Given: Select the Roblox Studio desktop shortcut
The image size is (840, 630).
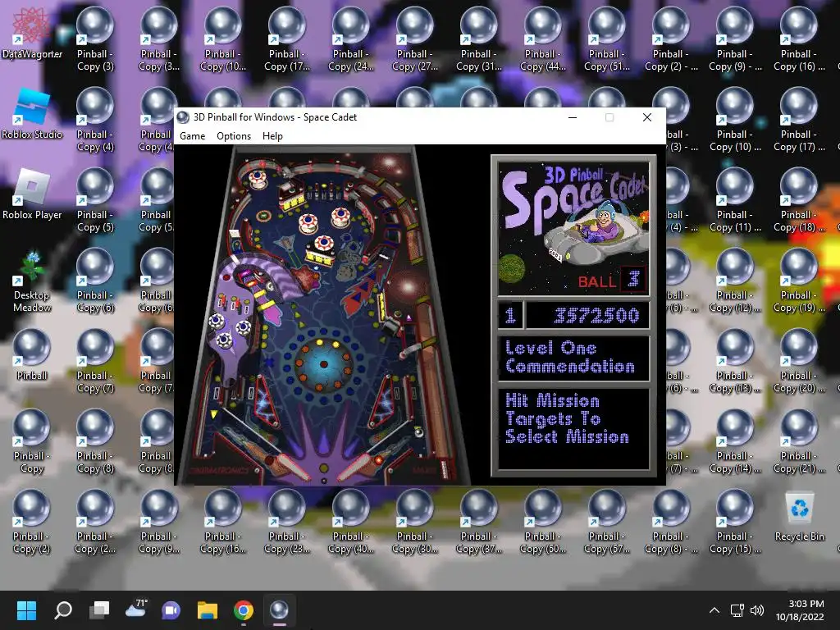Looking at the screenshot, I should pyautogui.click(x=32, y=113).
